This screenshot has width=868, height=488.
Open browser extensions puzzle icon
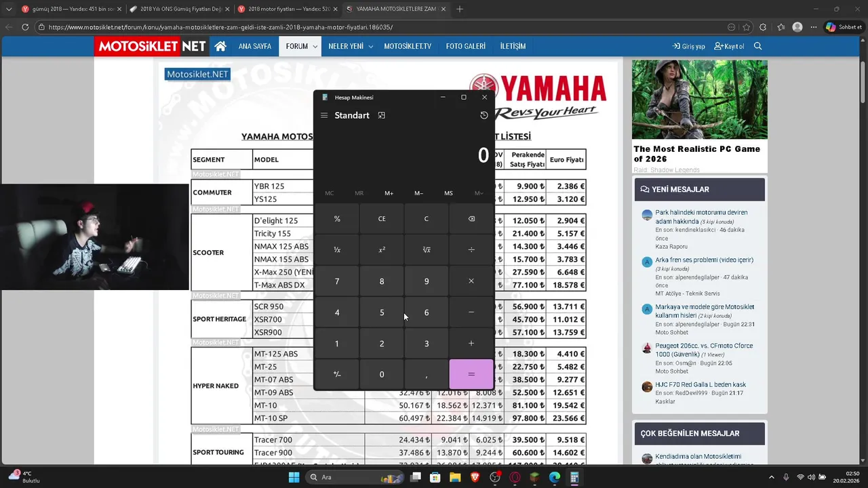coord(763,27)
